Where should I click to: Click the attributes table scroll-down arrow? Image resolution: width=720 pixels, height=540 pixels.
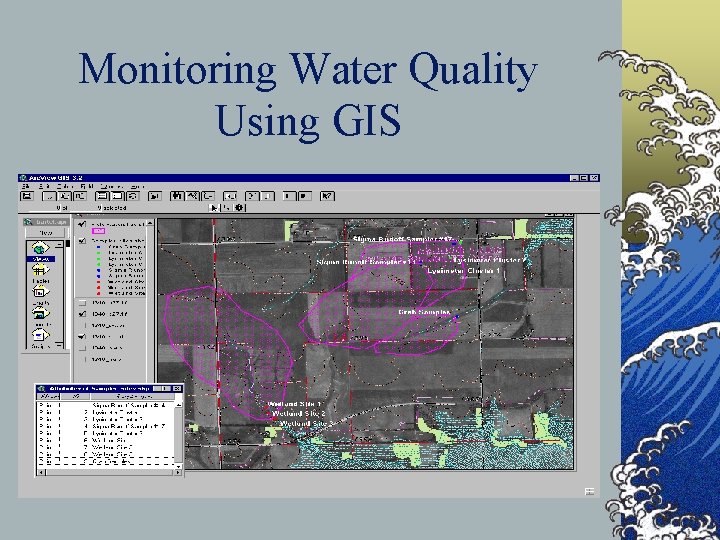point(178,466)
